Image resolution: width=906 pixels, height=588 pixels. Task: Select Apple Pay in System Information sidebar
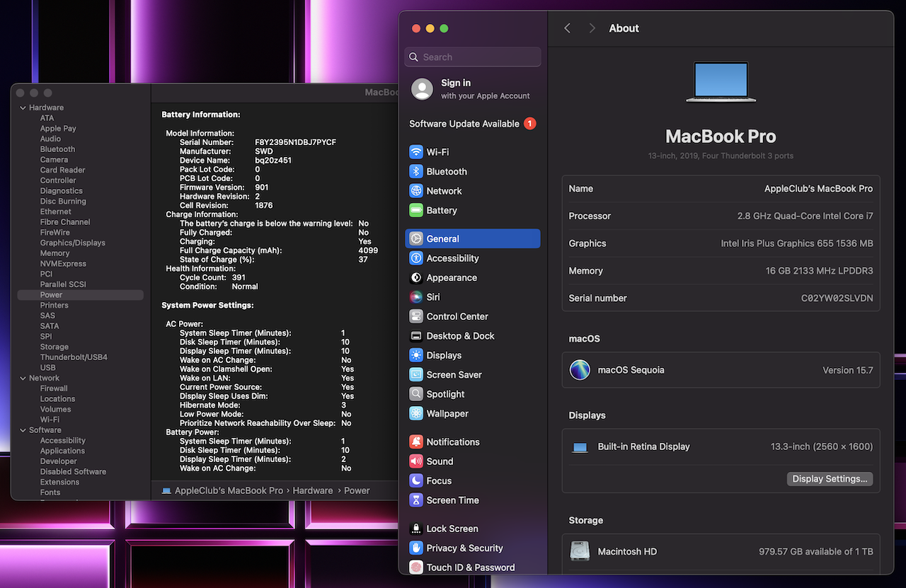(58, 129)
